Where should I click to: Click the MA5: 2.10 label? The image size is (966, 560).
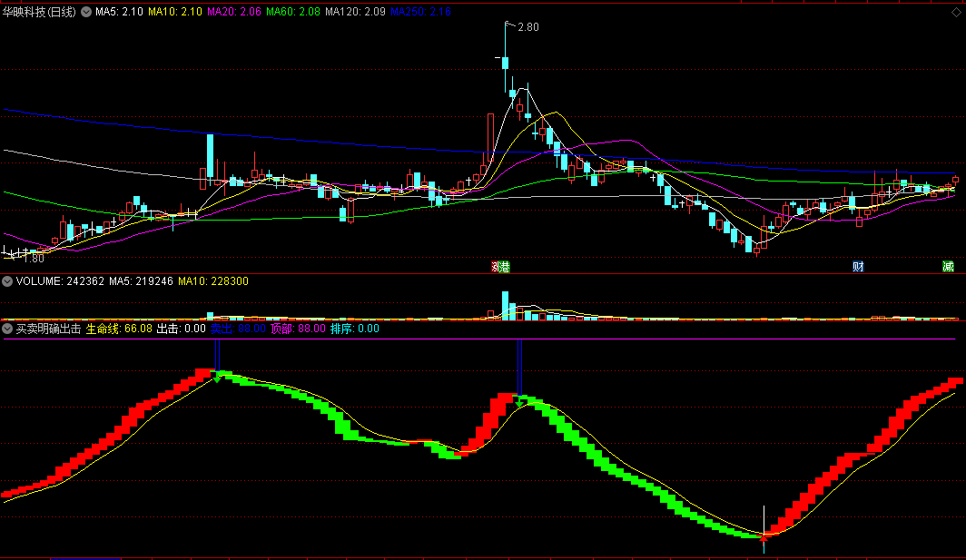pos(120,12)
